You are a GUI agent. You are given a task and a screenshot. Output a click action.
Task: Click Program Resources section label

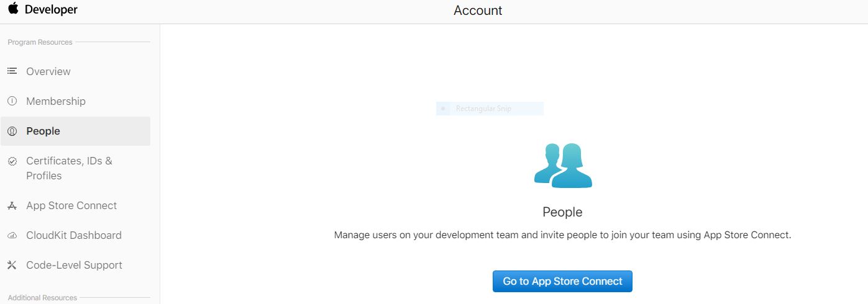[x=40, y=42]
